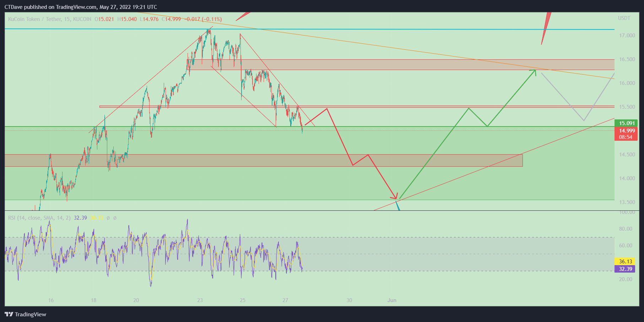The width and height of the screenshot is (644, 322).
Task: Click the 80.00 RSI axis label
Action: pyautogui.click(x=626, y=229)
